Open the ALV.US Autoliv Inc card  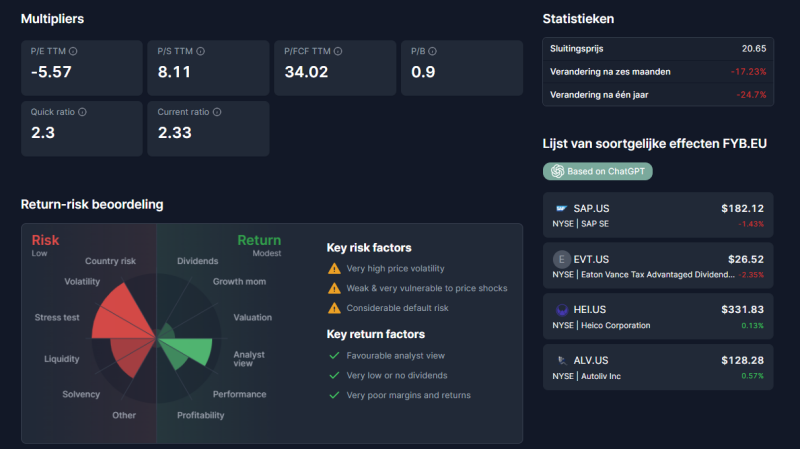[x=658, y=367]
